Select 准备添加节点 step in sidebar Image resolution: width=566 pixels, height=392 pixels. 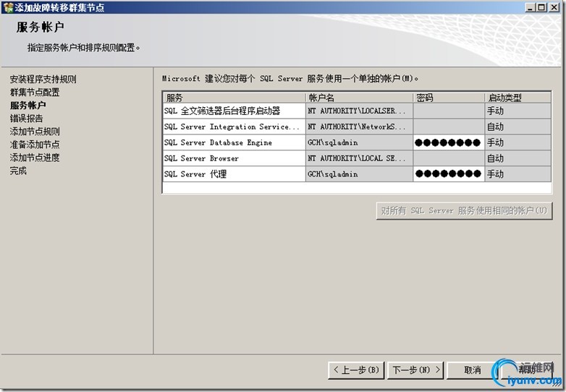pos(35,145)
